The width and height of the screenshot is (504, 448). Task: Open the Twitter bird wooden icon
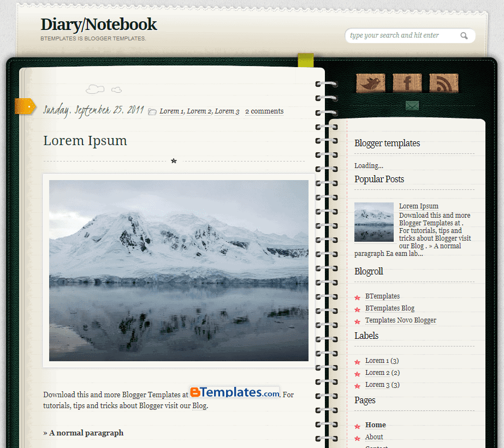pos(371,83)
